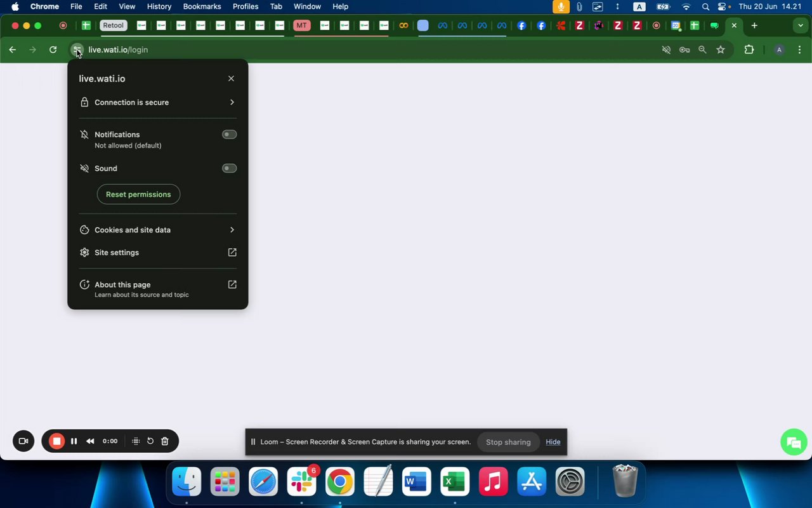812x508 pixels.
Task: Click Reset permissions button
Action: pos(138,194)
